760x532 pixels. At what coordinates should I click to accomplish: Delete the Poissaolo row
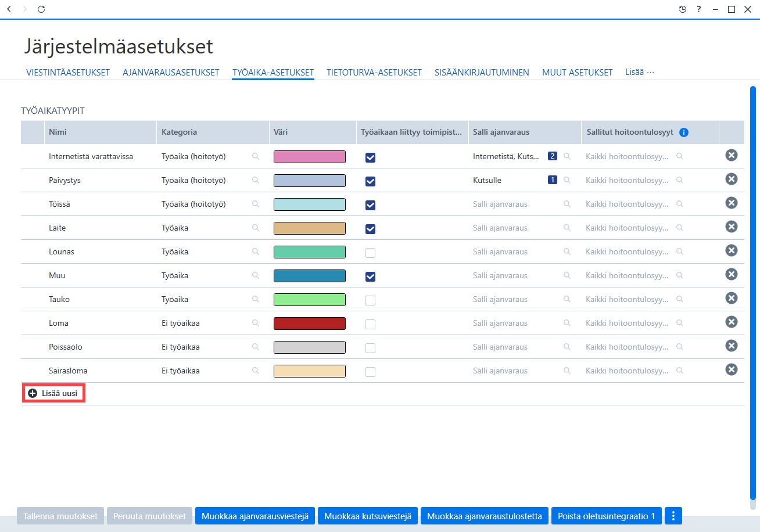(732, 346)
